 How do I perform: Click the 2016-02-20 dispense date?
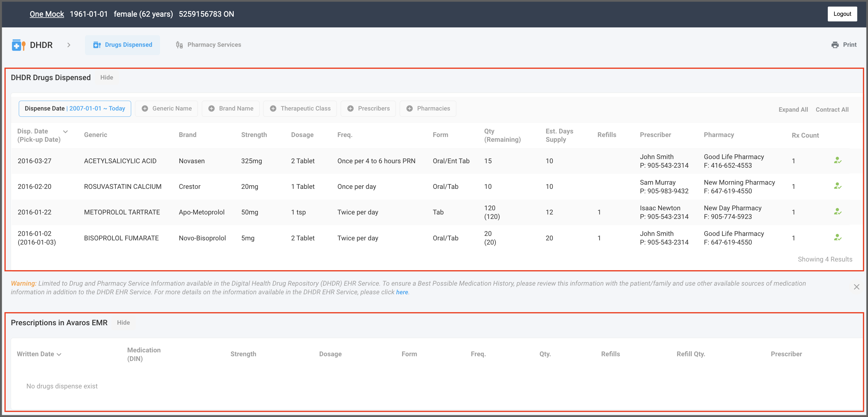[34, 186]
